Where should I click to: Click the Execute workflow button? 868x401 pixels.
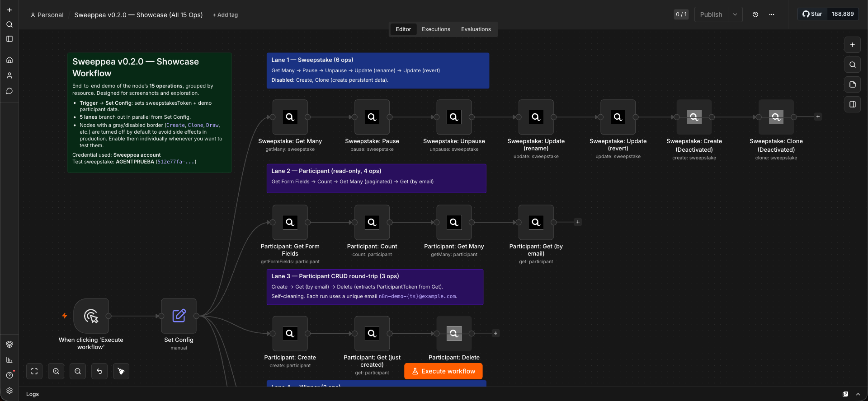coord(443,371)
